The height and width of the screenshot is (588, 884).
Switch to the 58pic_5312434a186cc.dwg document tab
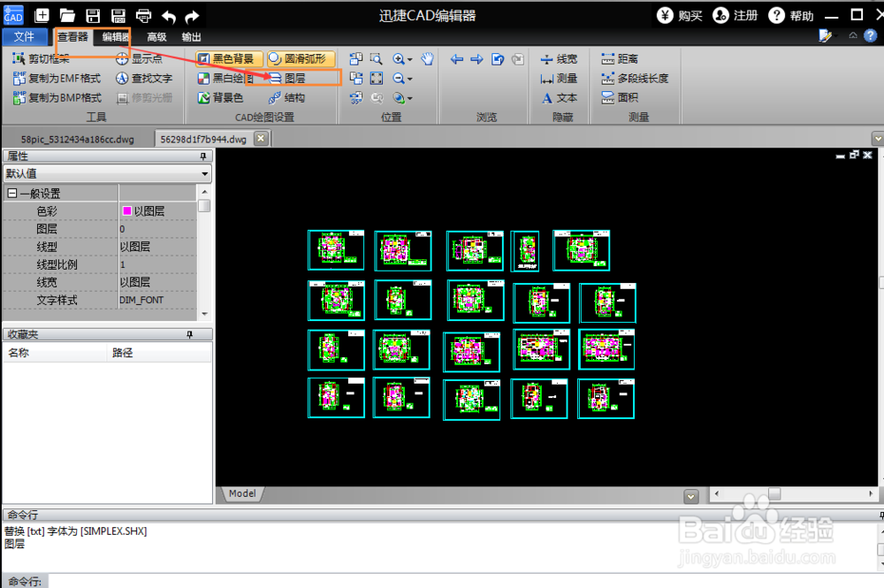[78, 139]
